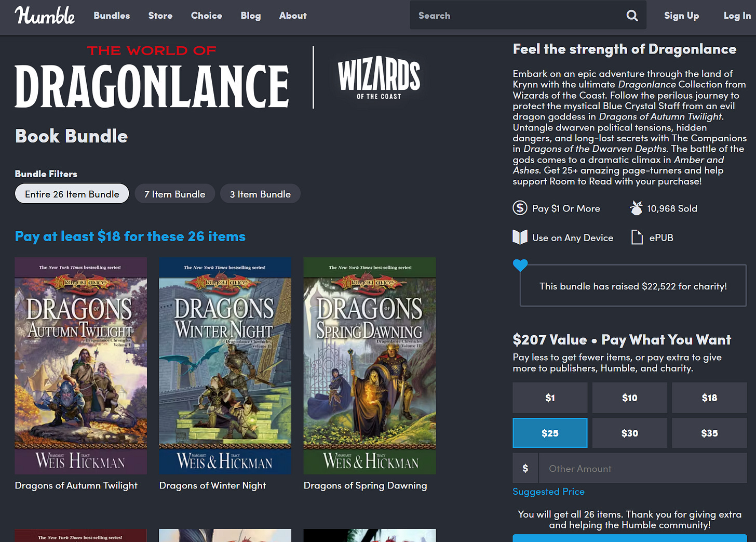The height and width of the screenshot is (542, 756).
Task: Choose the $1 price option
Action: (x=550, y=398)
